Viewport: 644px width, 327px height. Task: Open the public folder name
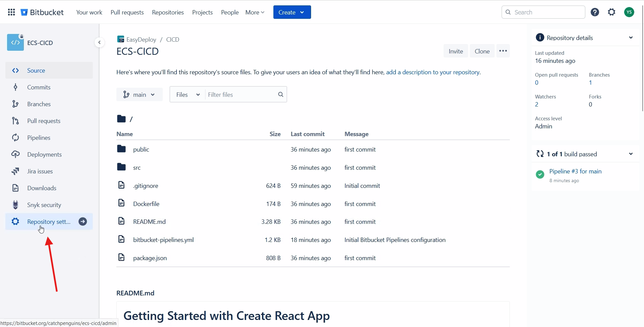click(141, 150)
